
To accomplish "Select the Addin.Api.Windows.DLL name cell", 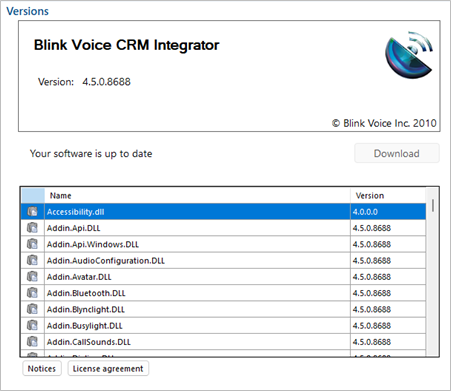I will click(x=197, y=244).
